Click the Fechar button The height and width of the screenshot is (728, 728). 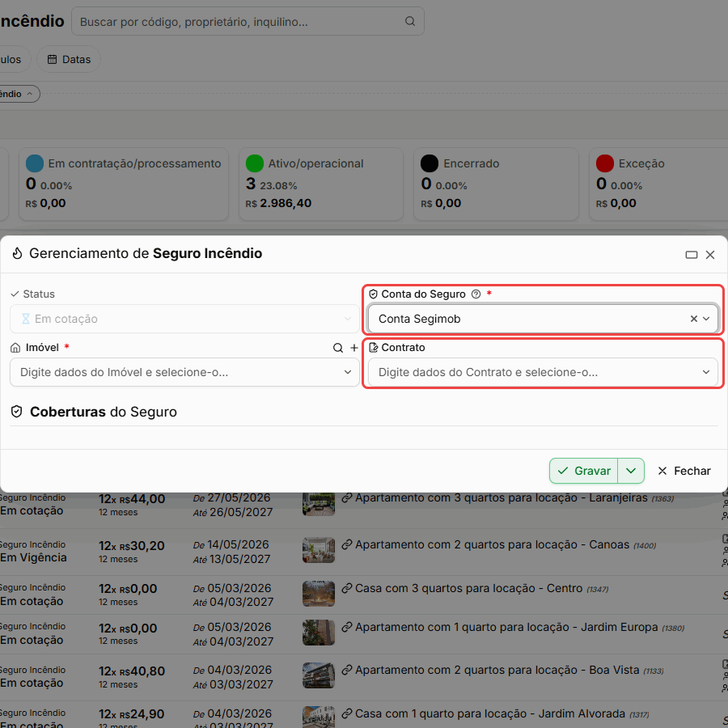684,471
